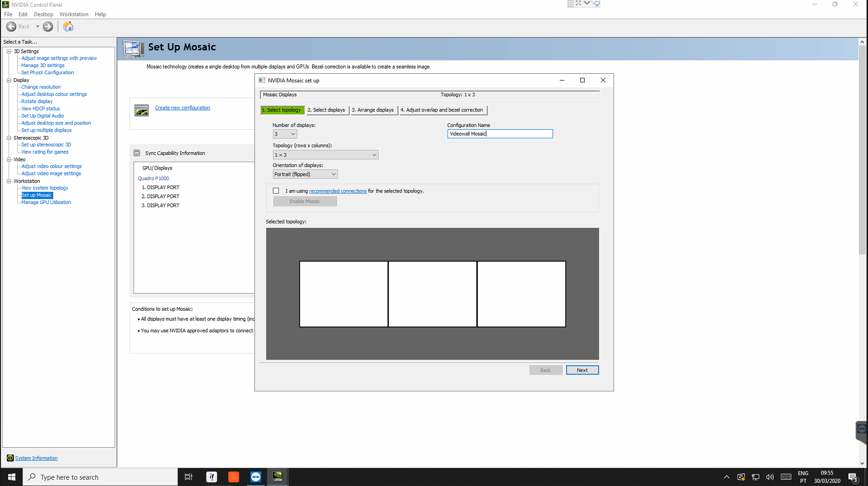Select Adjust desktop colour settings
Image resolution: width=868 pixels, height=486 pixels.
click(54, 94)
